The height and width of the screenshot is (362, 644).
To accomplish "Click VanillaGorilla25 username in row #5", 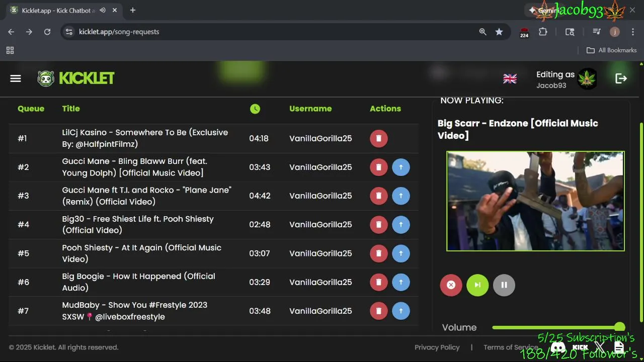I will click(320, 253).
